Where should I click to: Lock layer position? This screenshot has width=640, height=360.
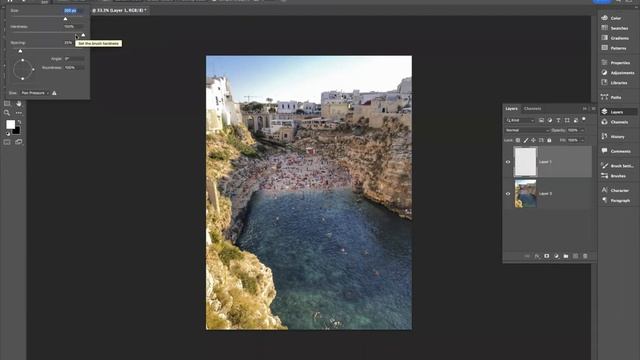[x=533, y=140]
